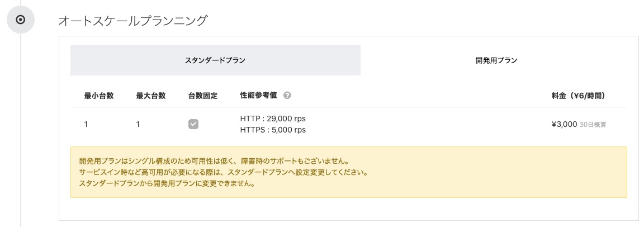Click the 台数固定 column header
Screen dimensions: 644x227
coord(203,96)
